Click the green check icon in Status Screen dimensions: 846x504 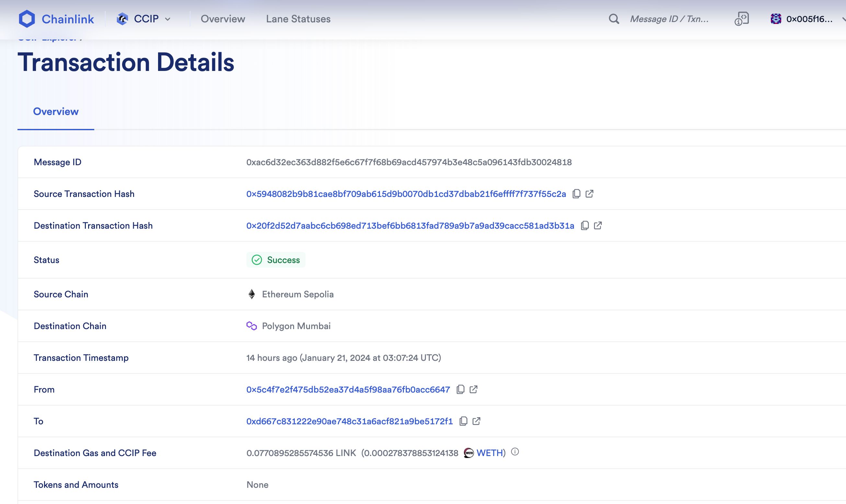[x=257, y=260]
